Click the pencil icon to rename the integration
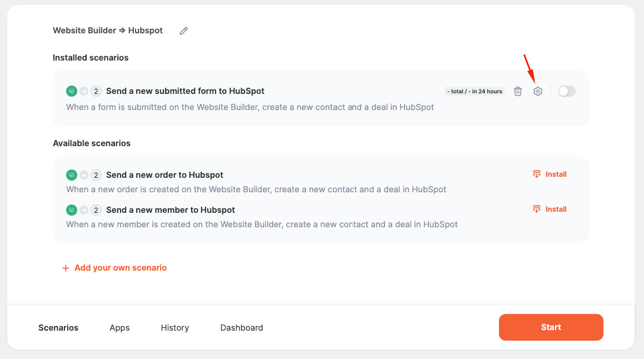The image size is (644, 359). (183, 31)
